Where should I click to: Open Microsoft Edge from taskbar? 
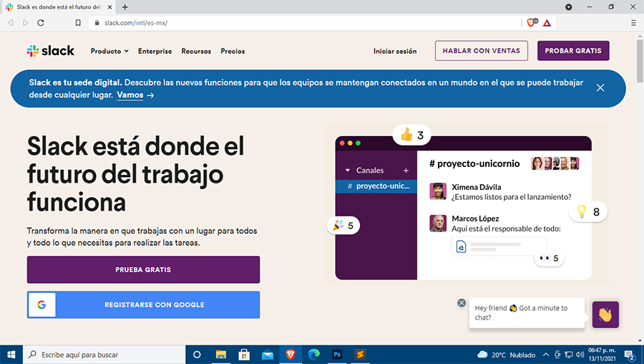coord(314,355)
